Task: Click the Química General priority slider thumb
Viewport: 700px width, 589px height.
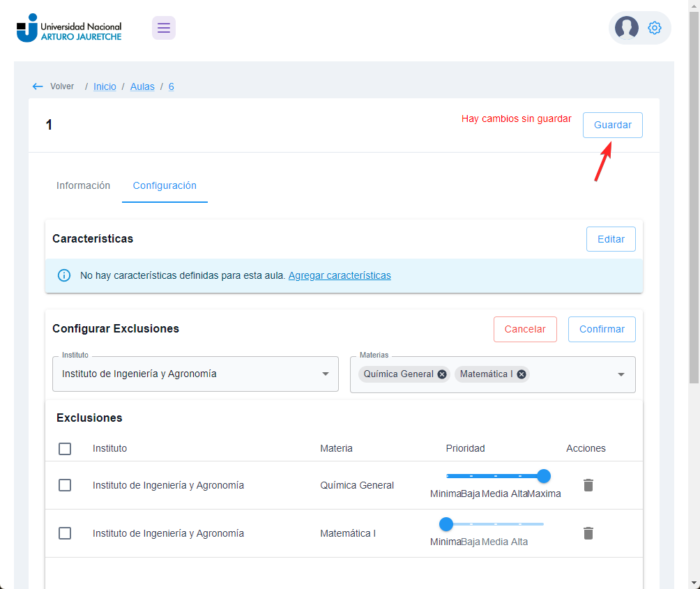Action: tap(543, 476)
